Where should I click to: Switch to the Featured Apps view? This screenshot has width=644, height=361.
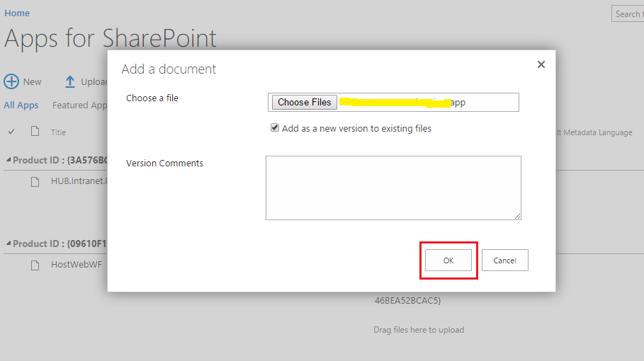coord(79,105)
